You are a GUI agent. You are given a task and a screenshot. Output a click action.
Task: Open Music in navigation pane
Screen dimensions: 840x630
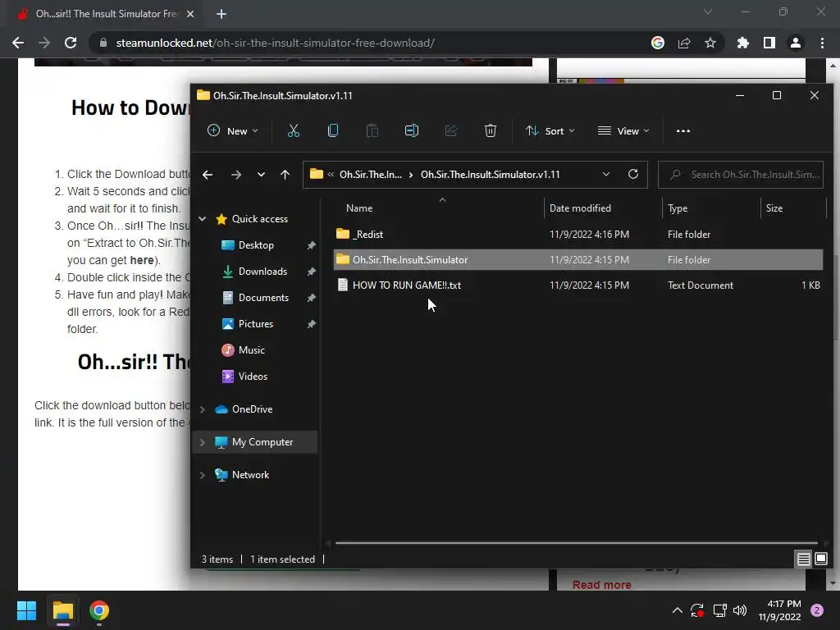click(251, 349)
